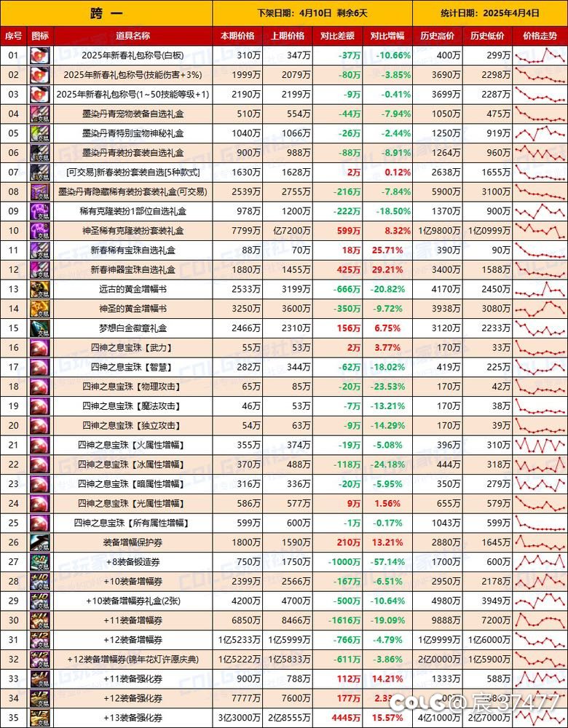Click the 跨一 title banner

[106, 13]
